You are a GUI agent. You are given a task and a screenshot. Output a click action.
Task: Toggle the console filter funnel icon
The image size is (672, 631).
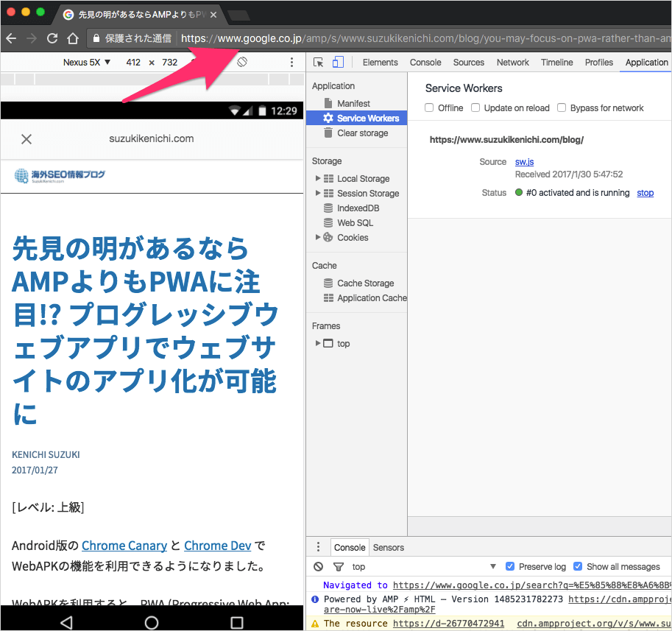pos(339,567)
